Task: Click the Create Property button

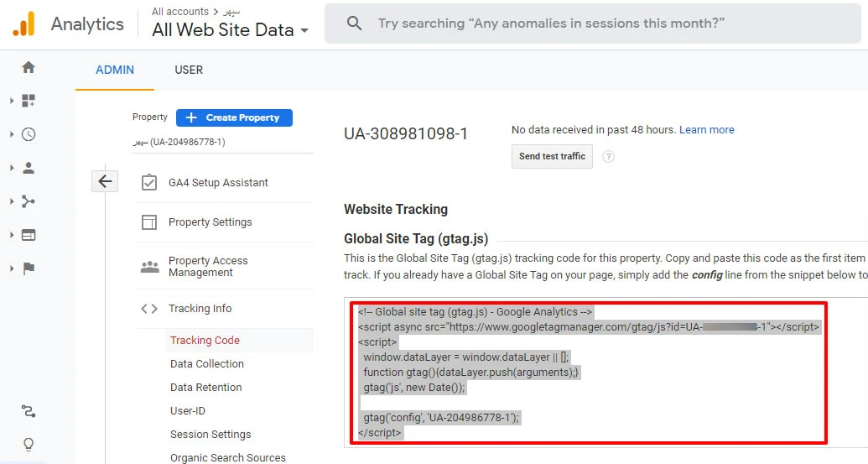Action: pyautogui.click(x=234, y=118)
